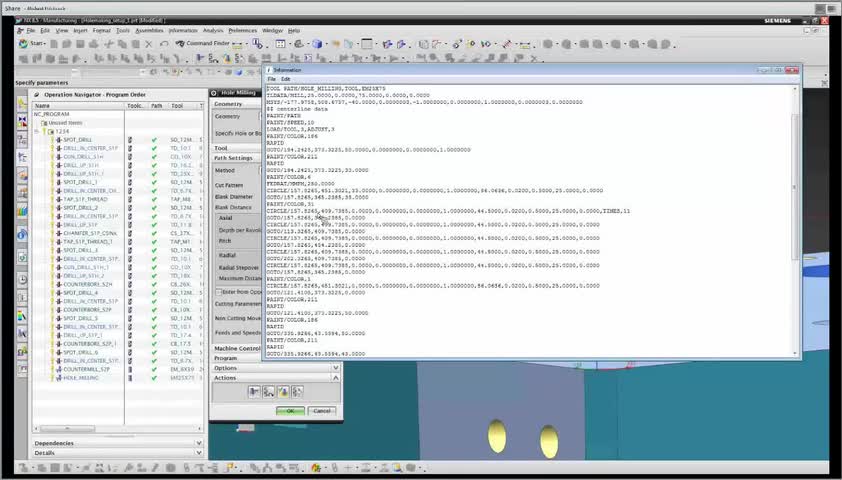Click List icon in Actions section
This screenshot has height=480, width=842.
point(297,392)
